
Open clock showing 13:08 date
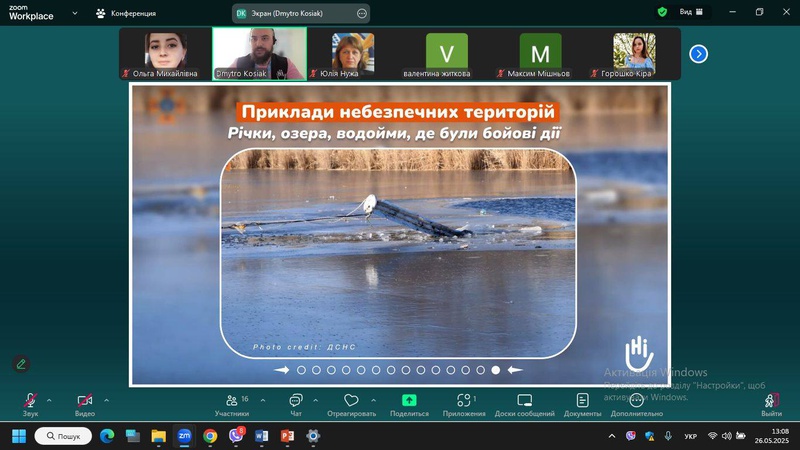pyautogui.click(x=772, y=436)
